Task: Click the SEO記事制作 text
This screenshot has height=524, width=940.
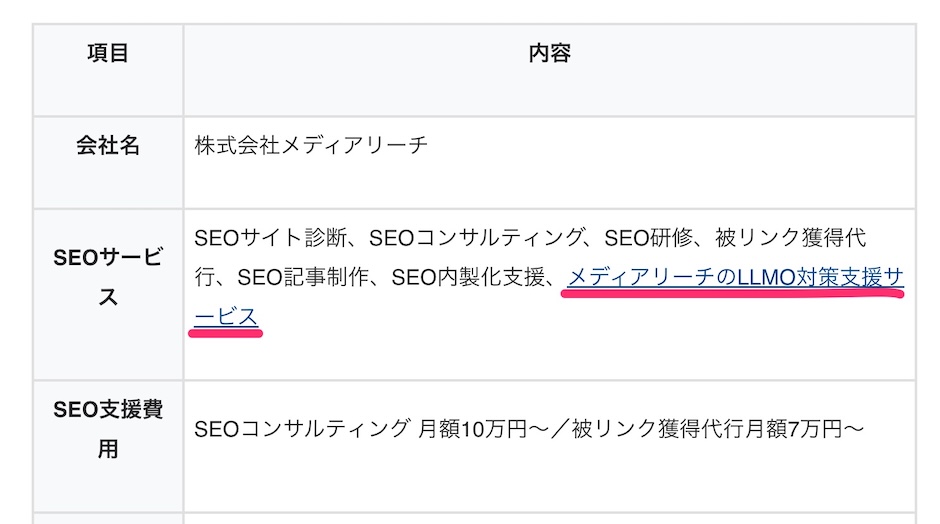Action: pos(303,278)
